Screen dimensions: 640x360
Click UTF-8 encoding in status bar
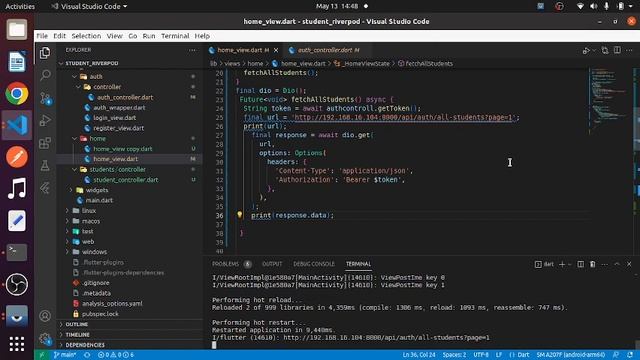pos(481,355)
